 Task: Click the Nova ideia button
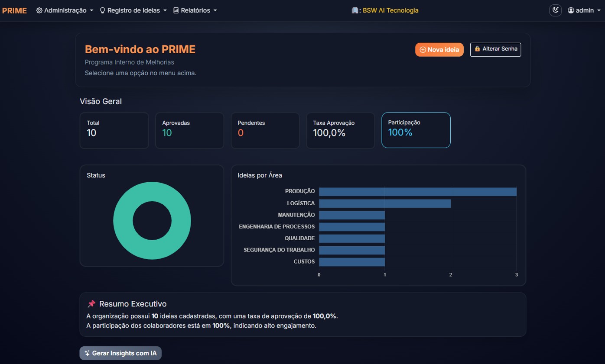pos(439,50)
